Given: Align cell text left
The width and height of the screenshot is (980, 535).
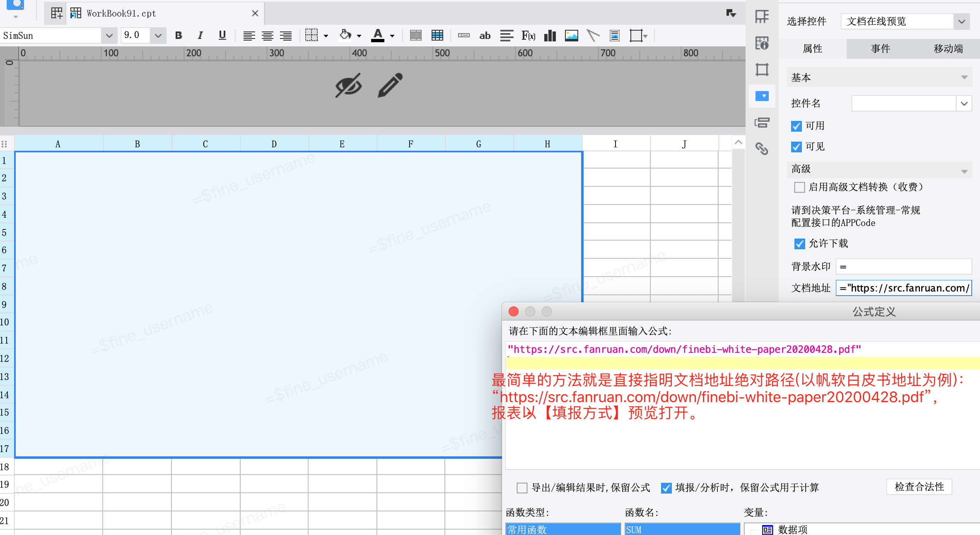Looking at the screenshot, I should click(249, 36).
